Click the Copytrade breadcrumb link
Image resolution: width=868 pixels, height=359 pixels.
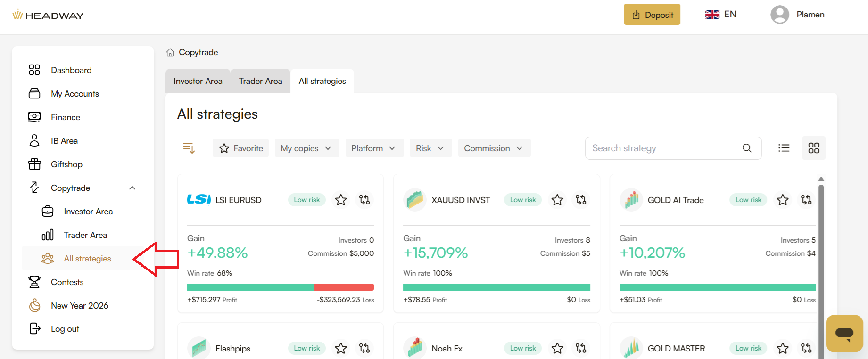pyautogui.click(x=198, y=52)
